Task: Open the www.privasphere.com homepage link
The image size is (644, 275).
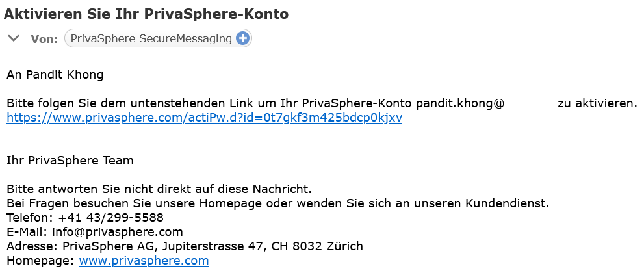Action: pos(144,261)
